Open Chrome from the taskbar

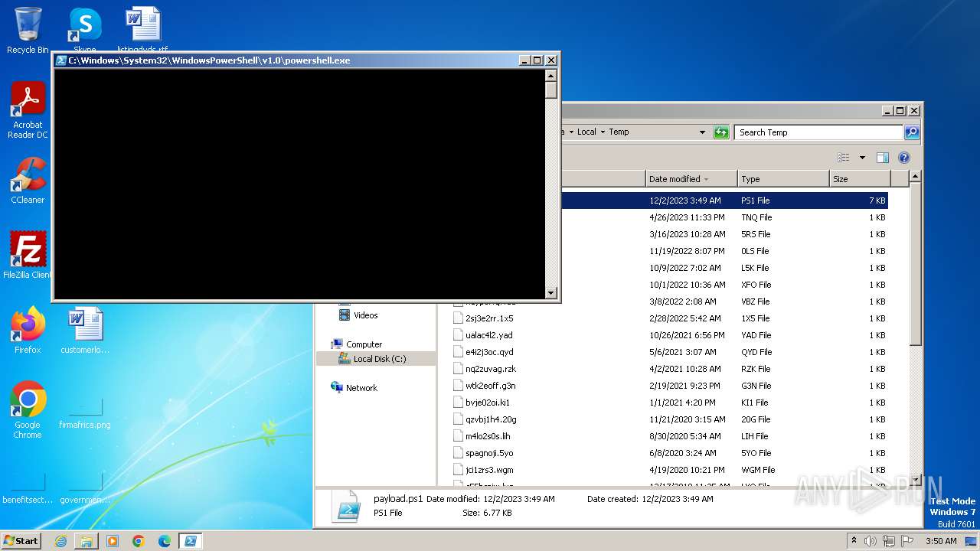click(x=139, y=541)
